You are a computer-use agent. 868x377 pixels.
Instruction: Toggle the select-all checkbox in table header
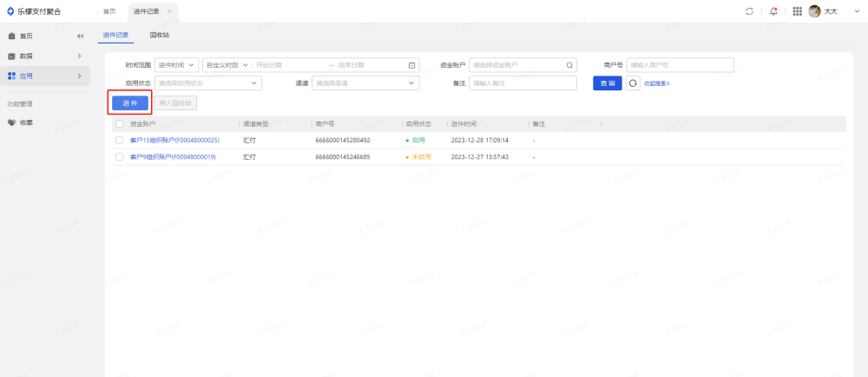[119, 124]
